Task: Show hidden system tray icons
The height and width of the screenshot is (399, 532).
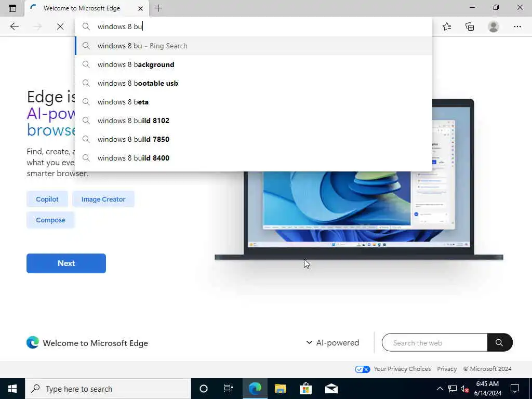Action: click(440, 389)
